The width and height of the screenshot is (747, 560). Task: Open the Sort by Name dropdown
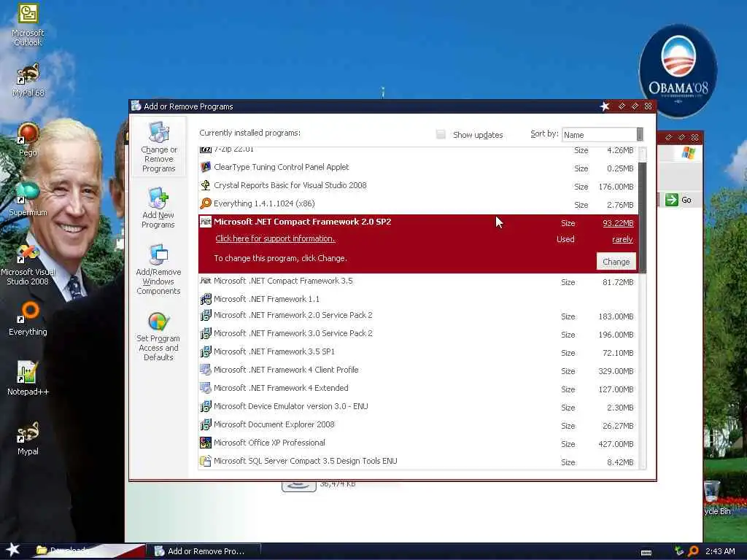[x=603, y=135]
